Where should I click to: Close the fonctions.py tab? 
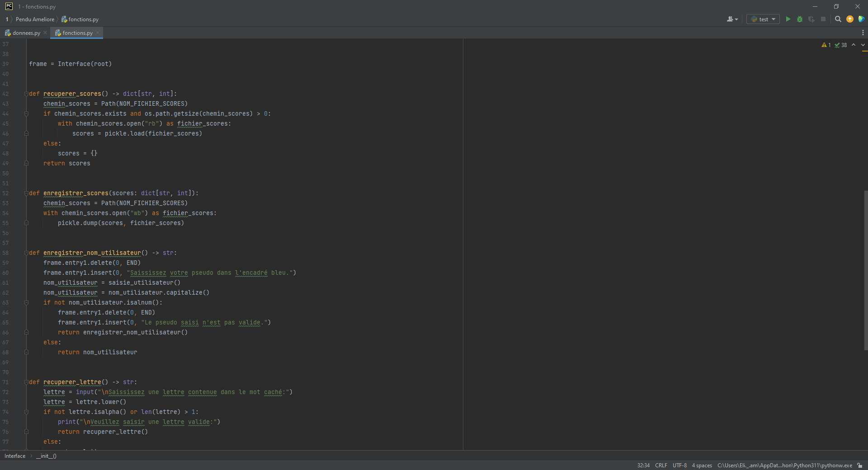click(98, 33)
